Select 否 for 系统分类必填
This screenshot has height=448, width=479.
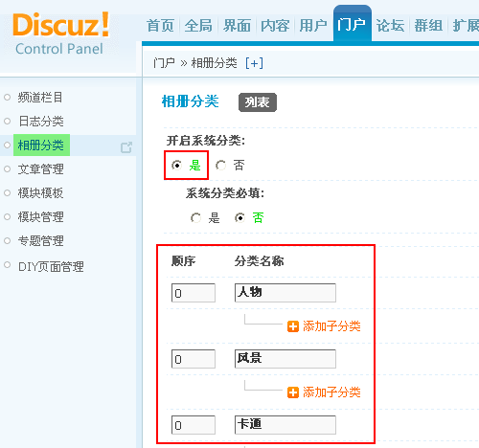point(239,218)
